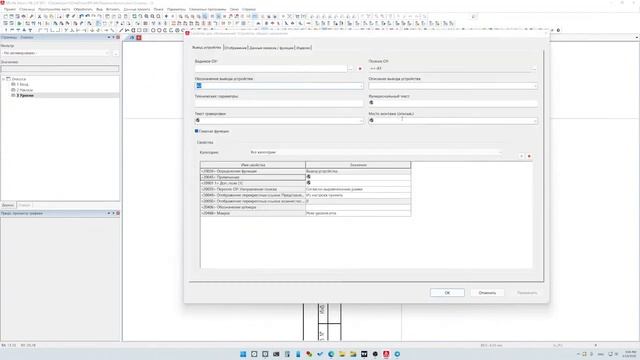Switch to the Данные символа / функции tab
This screenshot has width=640, height=360.
click(x=271, y=48)
